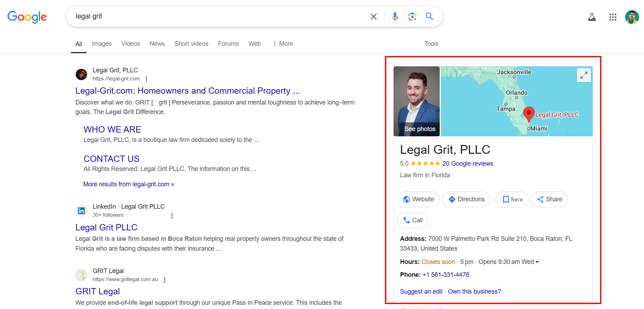Open the Forums tab
Screen dimensions: 644x309
pos(228,44)
